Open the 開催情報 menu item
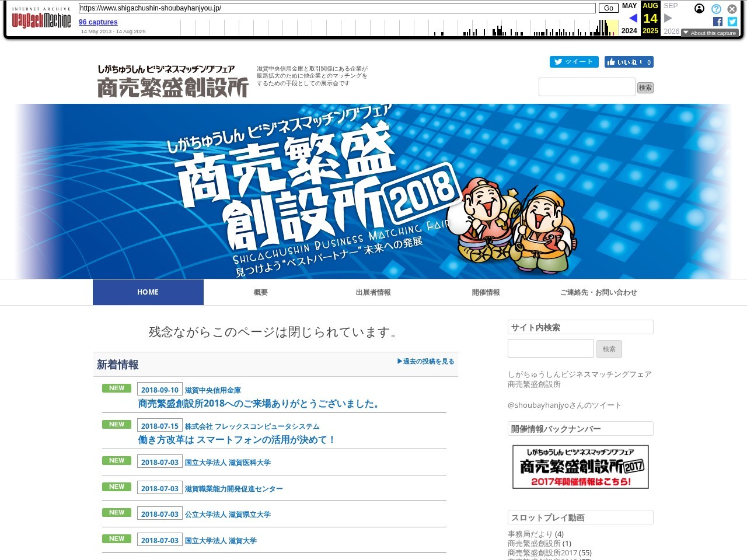Image resolution: width=747 pixels, height=560 pixels. [x=486, y=292]
